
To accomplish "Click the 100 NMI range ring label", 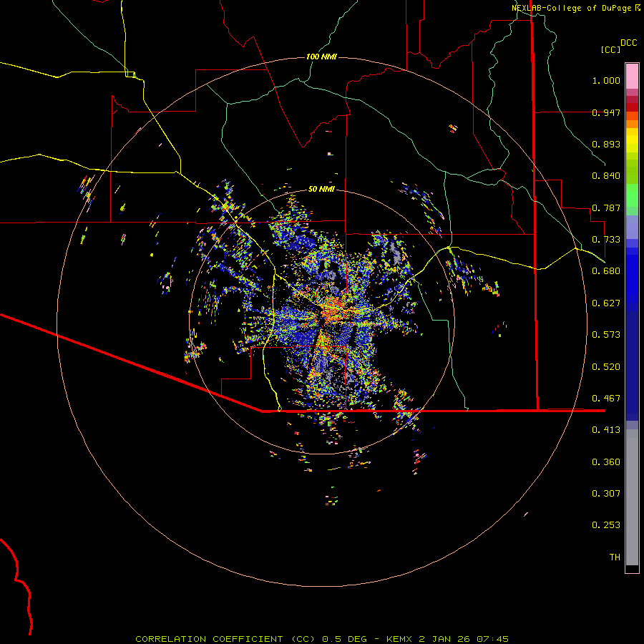I will tap(321, 57).
